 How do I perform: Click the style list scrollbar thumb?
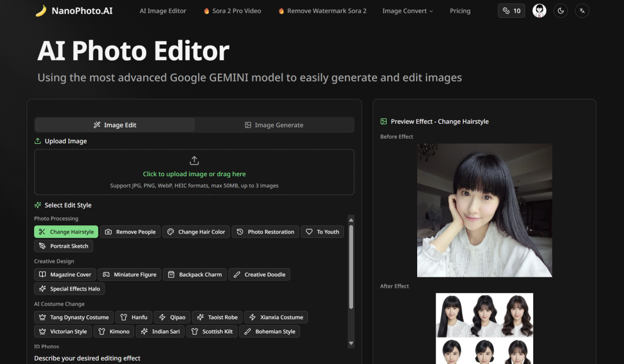click(351, 266)
